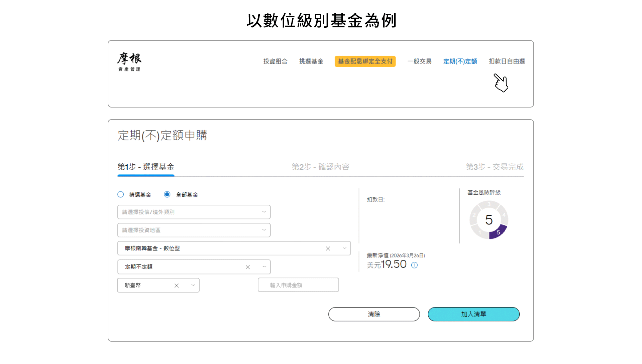This screenshot has height=364, width=642.
Task: Click the 加入清單 button
Action: [473, 314]
